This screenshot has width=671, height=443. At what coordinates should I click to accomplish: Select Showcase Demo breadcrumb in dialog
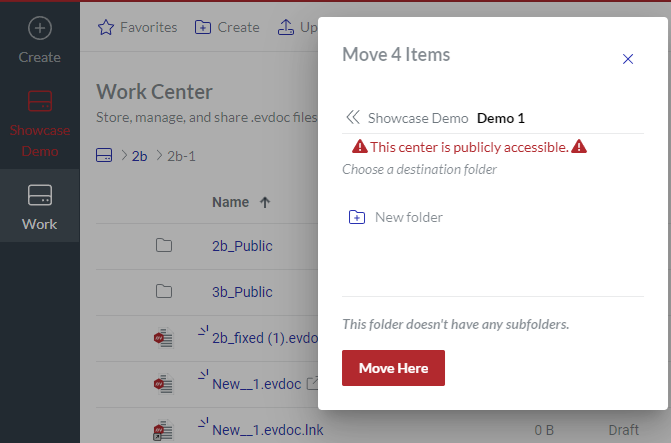click(418, 118)
